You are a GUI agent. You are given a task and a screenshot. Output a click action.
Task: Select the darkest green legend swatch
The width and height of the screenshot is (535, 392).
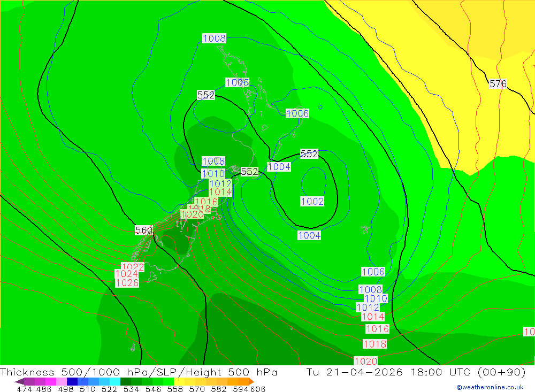click(126, 381)
